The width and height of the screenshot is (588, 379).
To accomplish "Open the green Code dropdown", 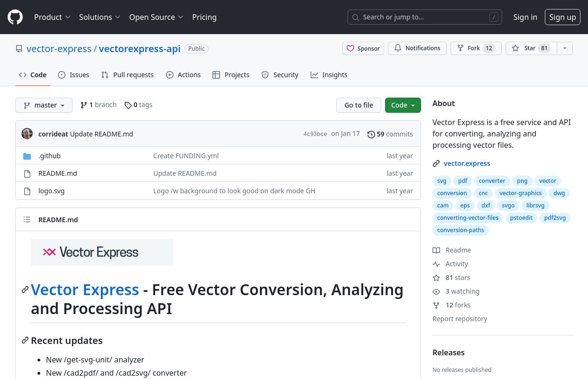I will [x=403, y=105].
